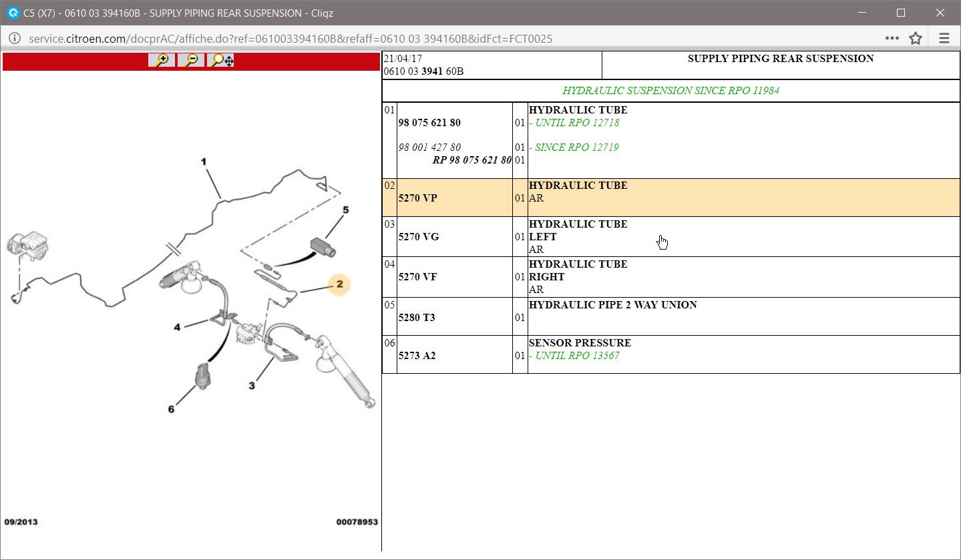The height and width of the screenshot is (560, 961).
Task: Click reference code '0610 03 3941 60B'
Action: pyautogui.click(x=423, y=71)
